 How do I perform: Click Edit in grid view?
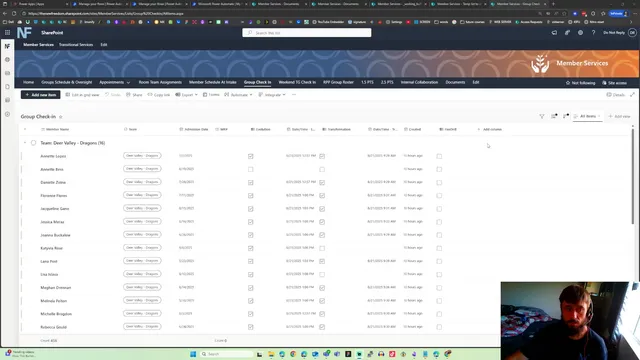tap(82, 95)
